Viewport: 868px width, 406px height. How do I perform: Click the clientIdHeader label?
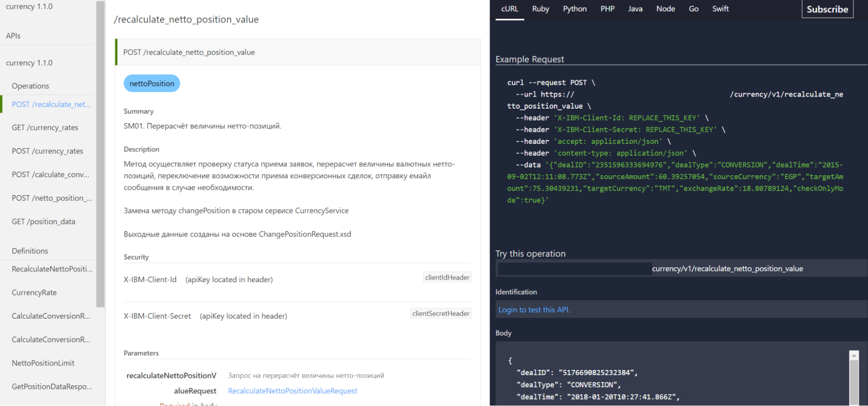(447, 277)
